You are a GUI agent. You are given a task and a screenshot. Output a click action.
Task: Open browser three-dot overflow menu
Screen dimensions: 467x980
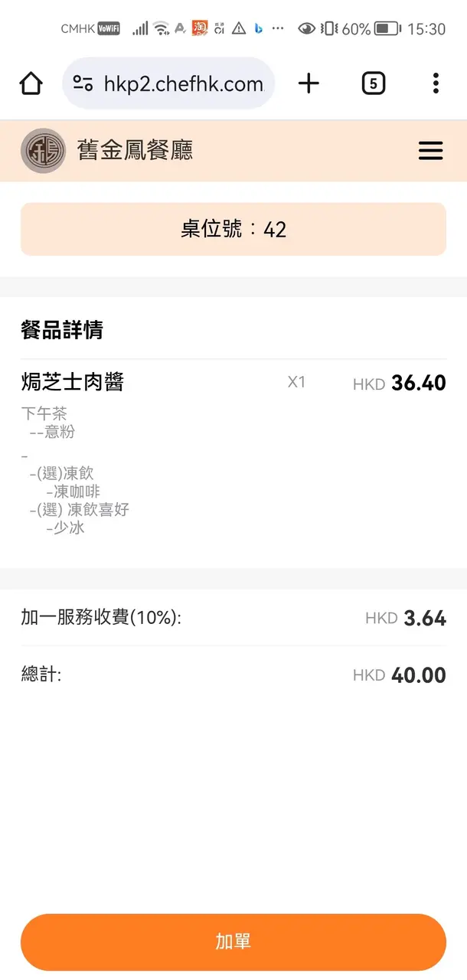point(435,83)
